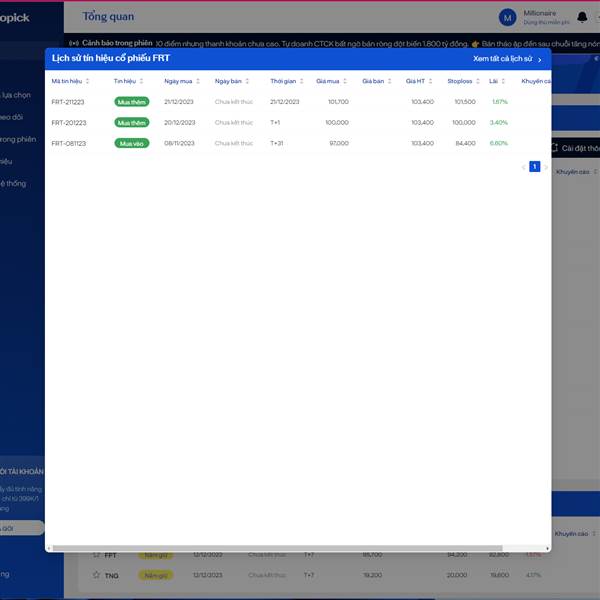Click scrollbar left arrow at popup bottom
The height and width of the screenshot is (600, 600).
click(x=49, y=549)
